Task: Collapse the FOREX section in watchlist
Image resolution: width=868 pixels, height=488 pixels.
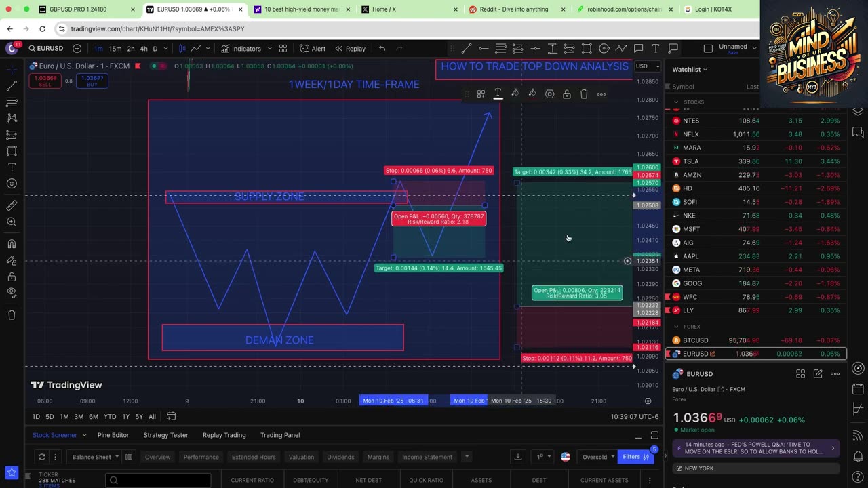Action: tap(676, 327)
